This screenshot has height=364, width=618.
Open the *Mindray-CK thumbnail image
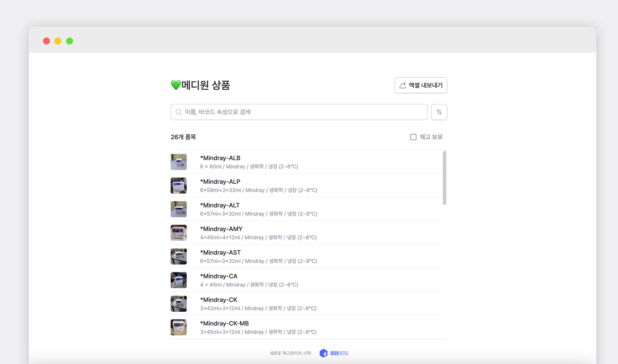pyautogui.click(x=179, y=304)
